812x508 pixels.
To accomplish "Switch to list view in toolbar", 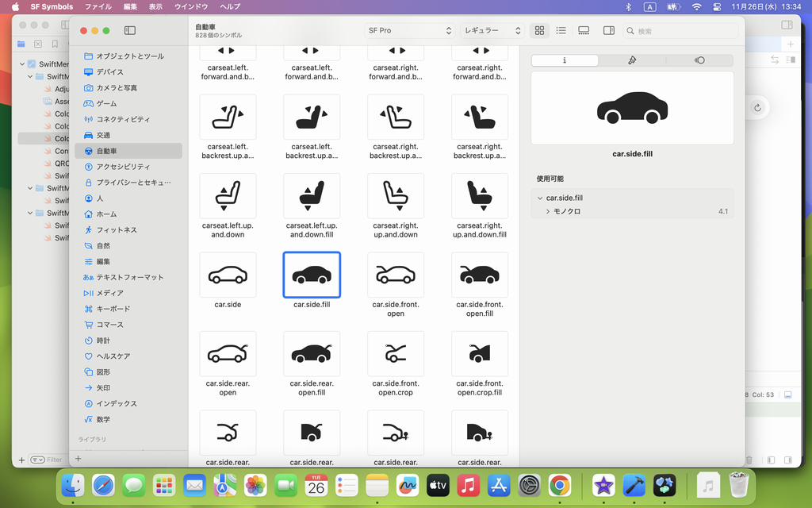I will [x=561, y=31].
